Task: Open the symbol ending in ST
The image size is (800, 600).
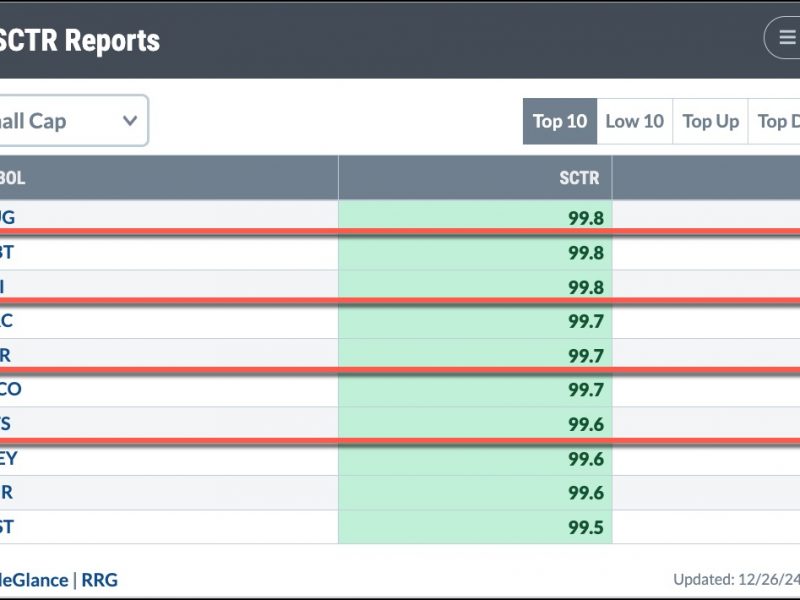Action: click(7, 527)
